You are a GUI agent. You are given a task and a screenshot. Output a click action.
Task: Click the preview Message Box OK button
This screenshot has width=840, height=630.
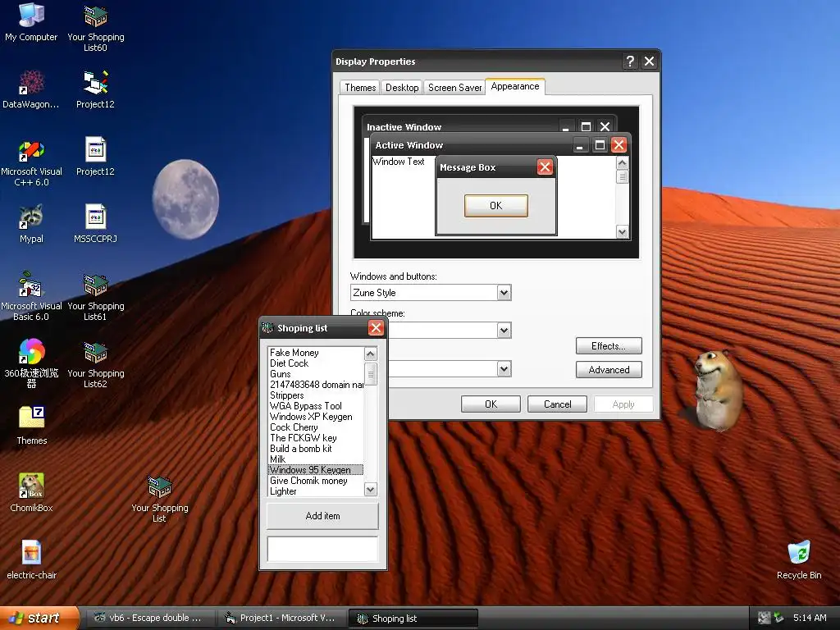[x=496, y=206]
